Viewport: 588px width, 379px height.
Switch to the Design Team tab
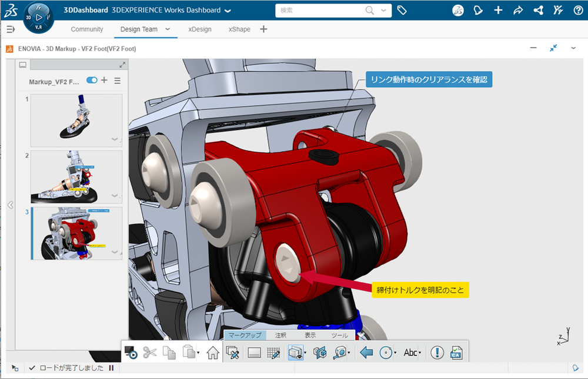[x=139, y=29]
